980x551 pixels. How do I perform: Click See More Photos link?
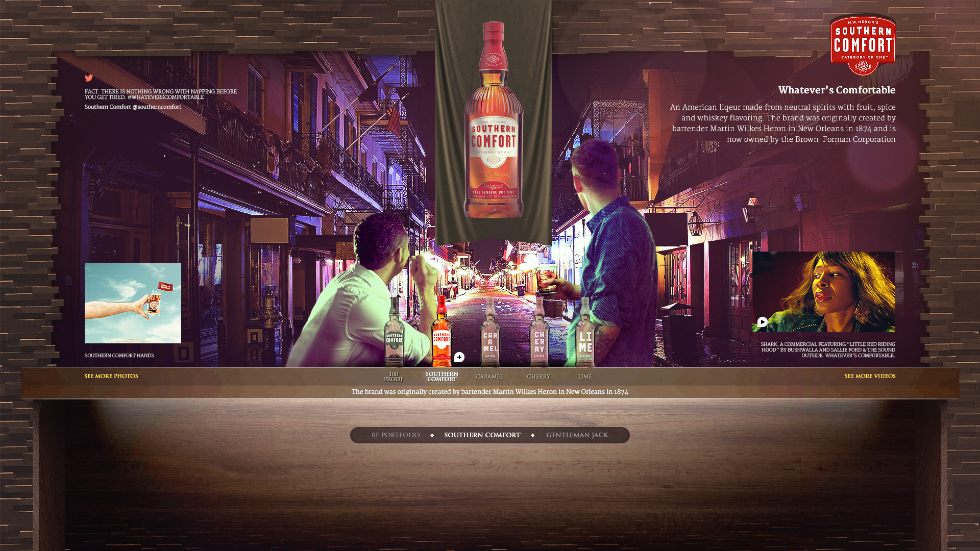tap(111, 377)
